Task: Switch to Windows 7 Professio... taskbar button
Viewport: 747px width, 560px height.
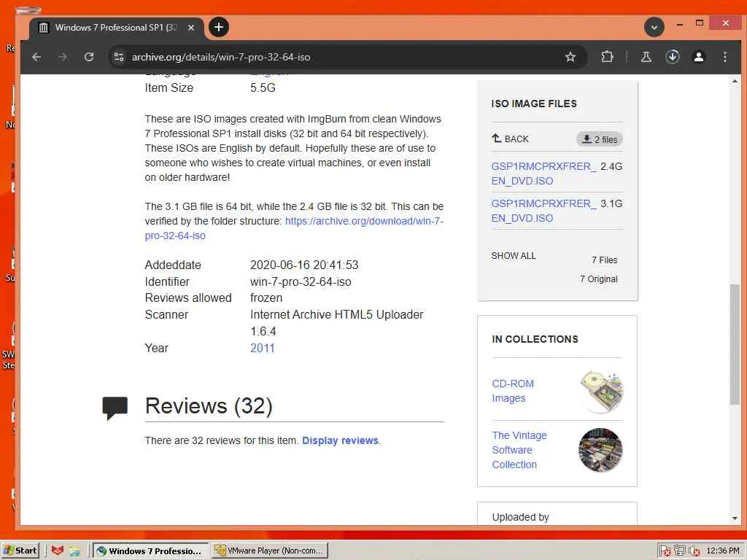Action: [150, 551]
